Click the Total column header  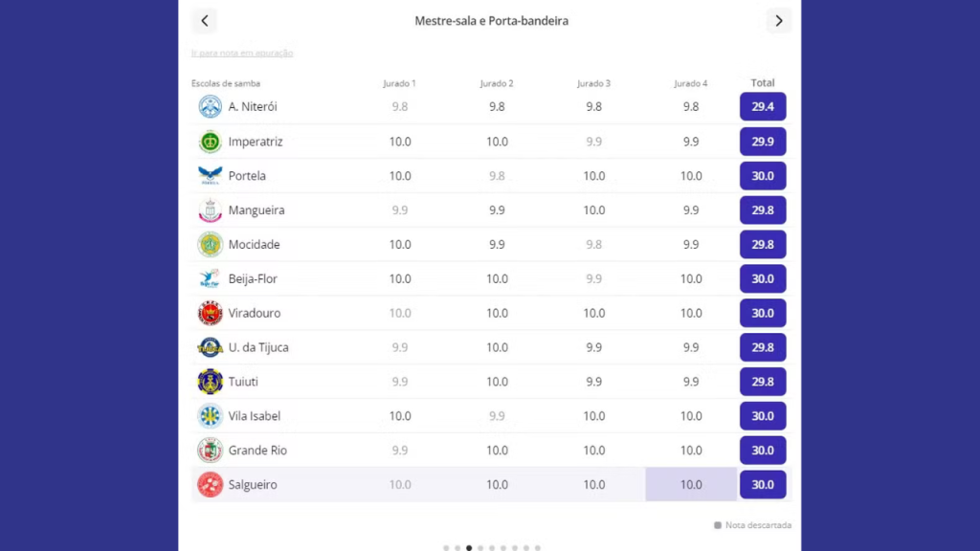point(763,83)
